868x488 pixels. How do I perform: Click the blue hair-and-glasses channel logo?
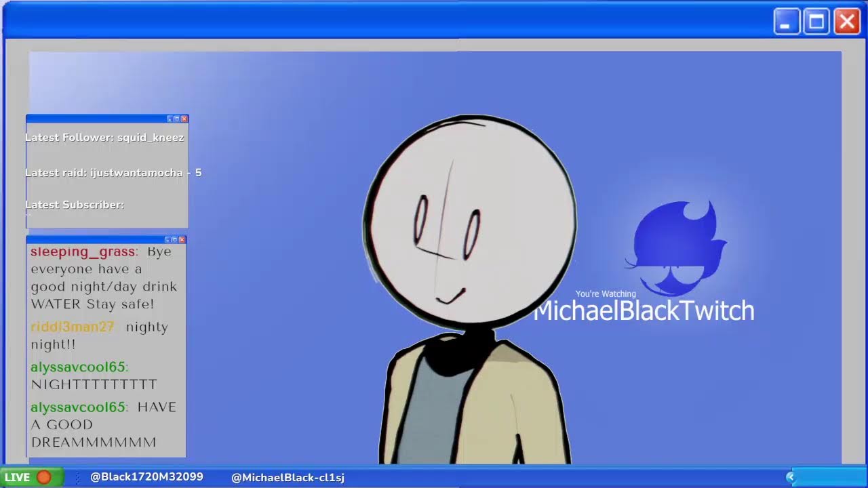[x=675, y=249]
